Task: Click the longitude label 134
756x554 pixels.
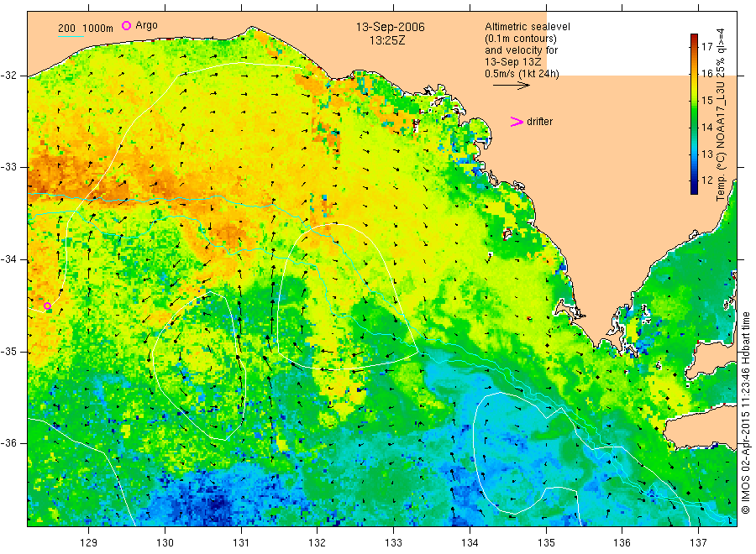Action: 470,543
